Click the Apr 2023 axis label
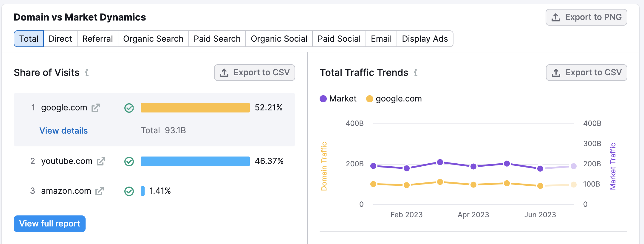This screenshot has width=644, height=244. click(473, 215)
